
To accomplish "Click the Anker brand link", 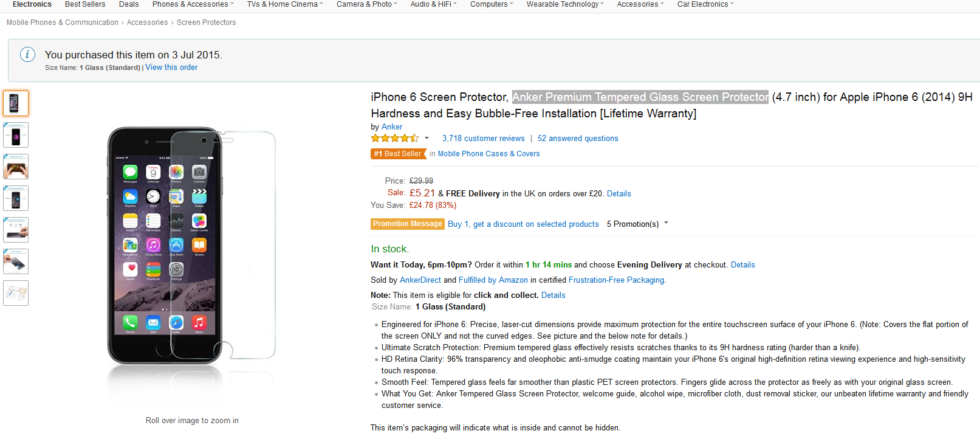I will [x=392, y=127].
